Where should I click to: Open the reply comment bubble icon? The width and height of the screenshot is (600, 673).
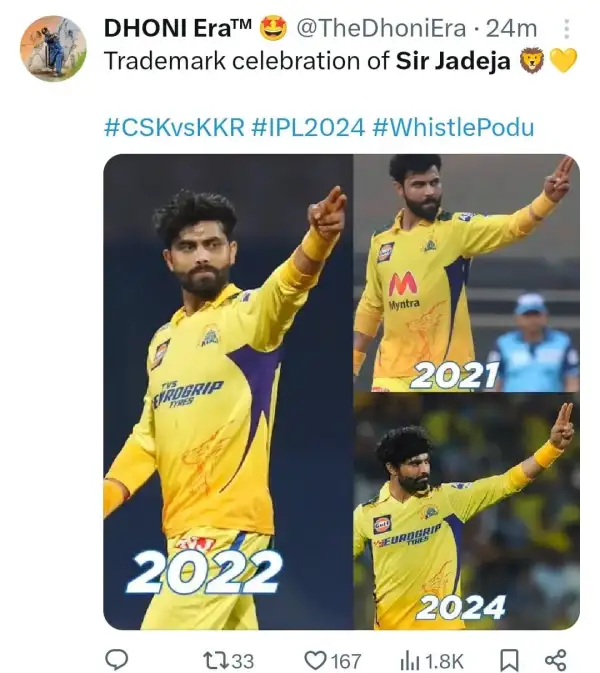pyautogui.click(x=116, y=659)
